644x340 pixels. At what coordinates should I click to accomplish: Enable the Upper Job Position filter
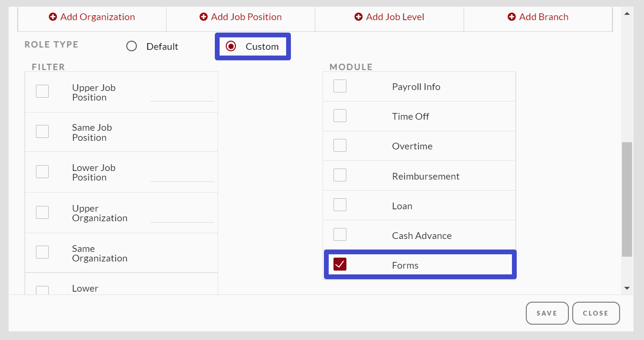(x=43, y=91)
